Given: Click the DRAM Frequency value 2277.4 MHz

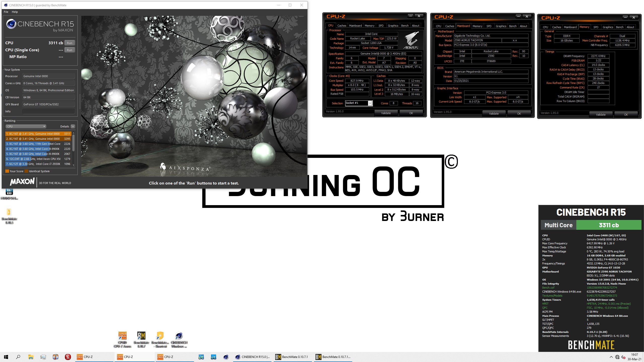Looking at the screenshot, I should [598, 56].
